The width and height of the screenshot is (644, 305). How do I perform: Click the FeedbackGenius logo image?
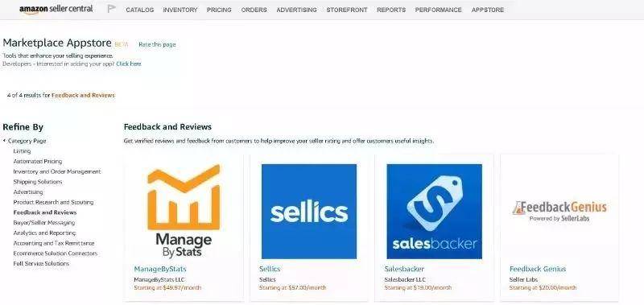[x=559, y=211]
